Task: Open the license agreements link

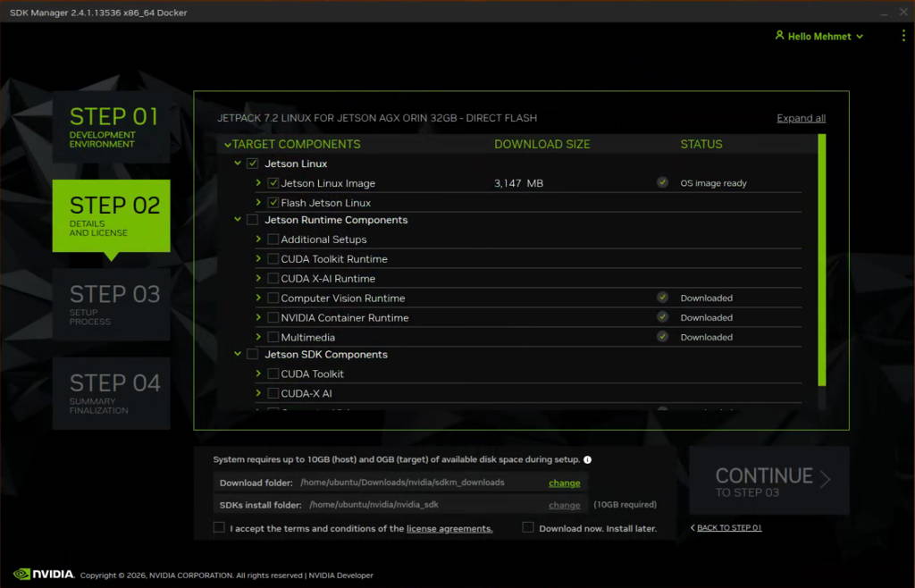Action: (x=449, y=528)
